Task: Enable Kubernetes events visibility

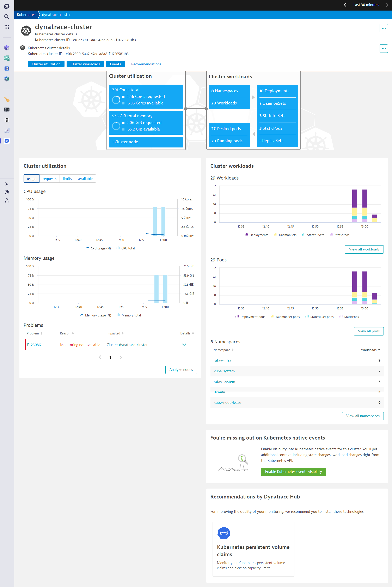Action: point(293,471)
